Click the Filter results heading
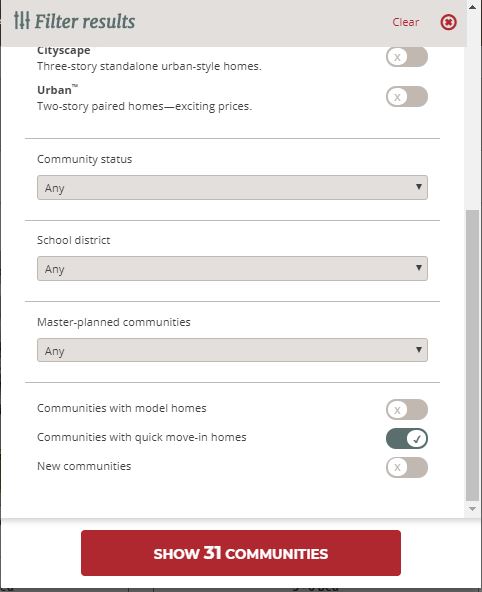The width and height of the screenshot is (482, 592). pos(85,21)
